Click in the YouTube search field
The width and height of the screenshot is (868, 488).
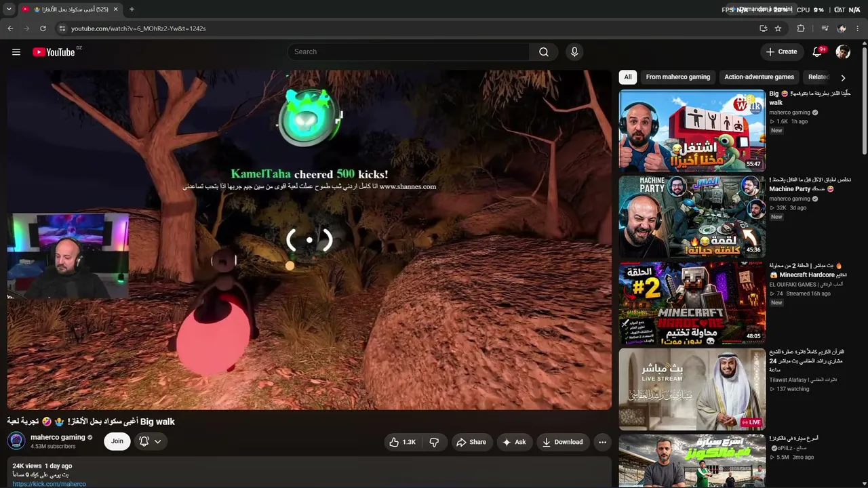[408, 52]
